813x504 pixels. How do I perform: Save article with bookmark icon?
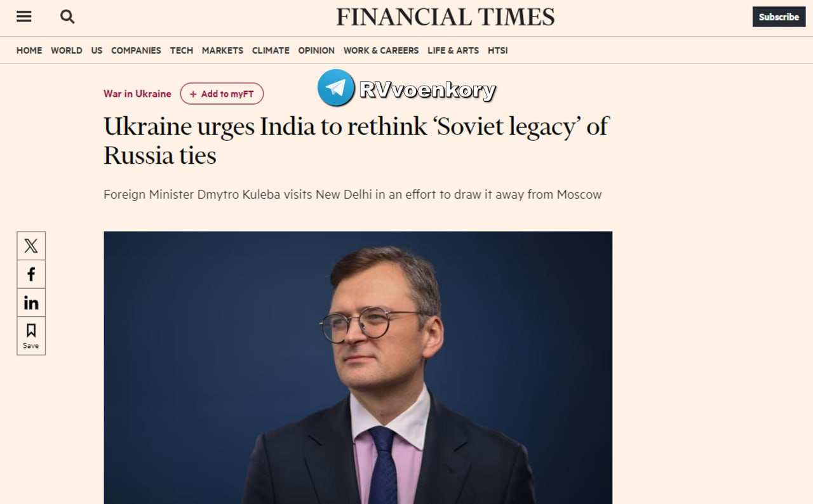tap(31, 335)
